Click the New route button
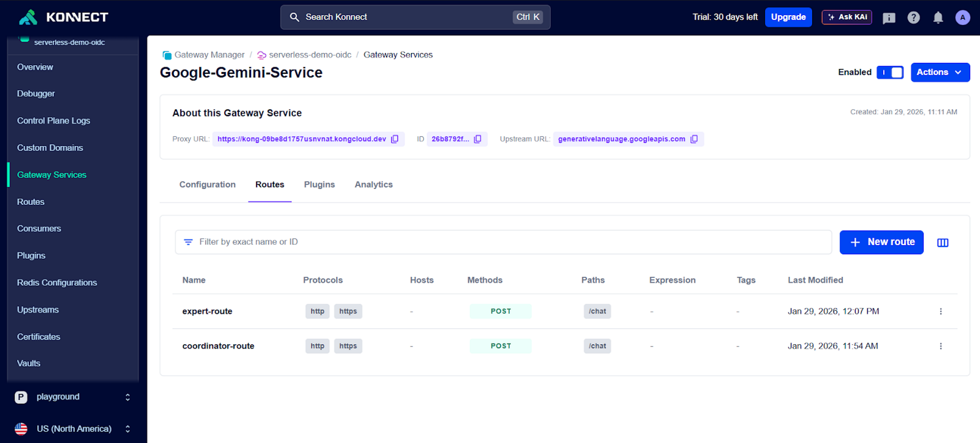Viewport: 980px width, 443px height. click(881, 242)
